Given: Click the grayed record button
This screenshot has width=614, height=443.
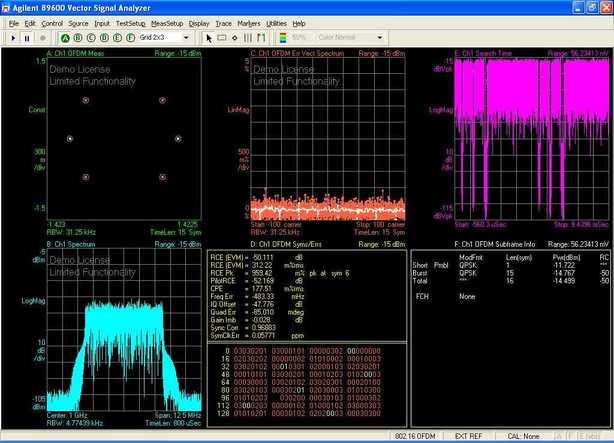Looking at the screenshot, I should pyautogui.click(x=43, y=38).
